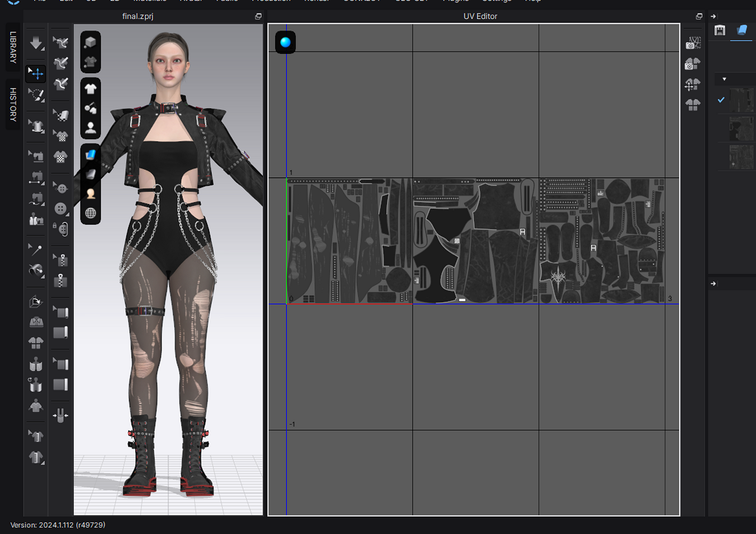The width and height of the screenshot is (756, 534).
Task: Pop out the UV Editor window
Action: coord(699,16)
